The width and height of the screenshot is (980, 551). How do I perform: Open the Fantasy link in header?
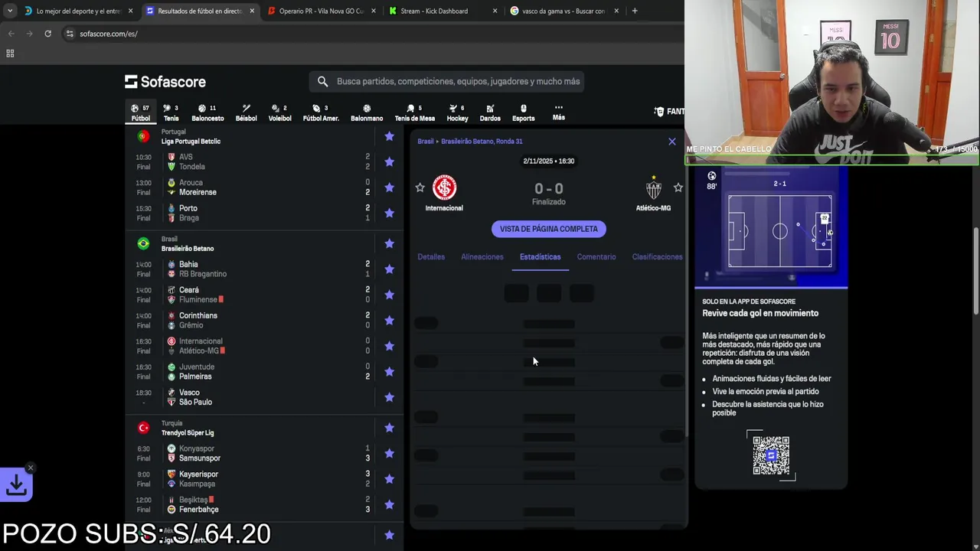(669, 112)
